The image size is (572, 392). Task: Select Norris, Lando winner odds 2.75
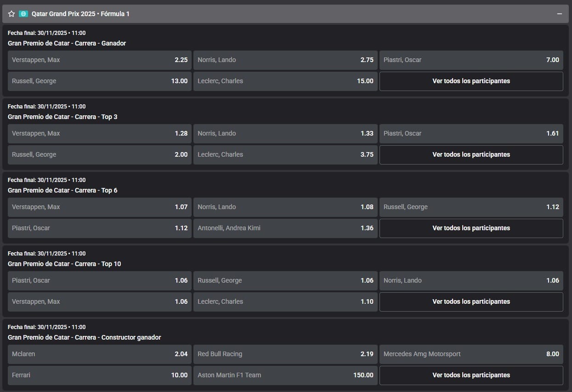pyautogui.click(x=285, y=60)
